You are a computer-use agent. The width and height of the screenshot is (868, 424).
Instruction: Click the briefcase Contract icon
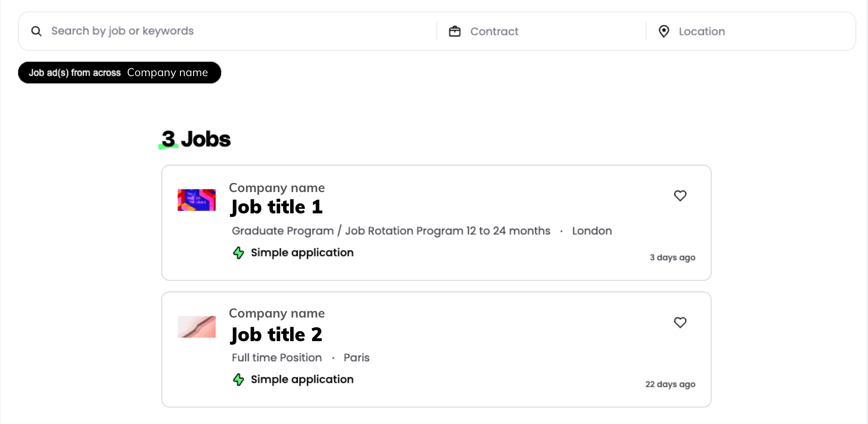click(454, 31)
